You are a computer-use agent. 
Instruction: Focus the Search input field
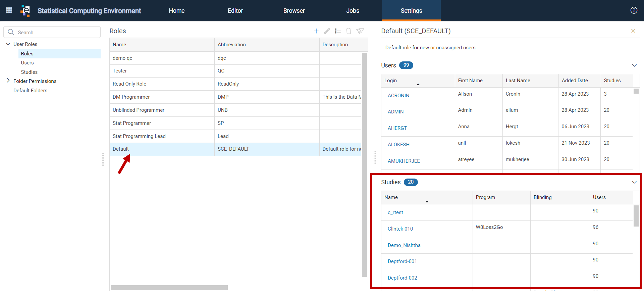52,32
